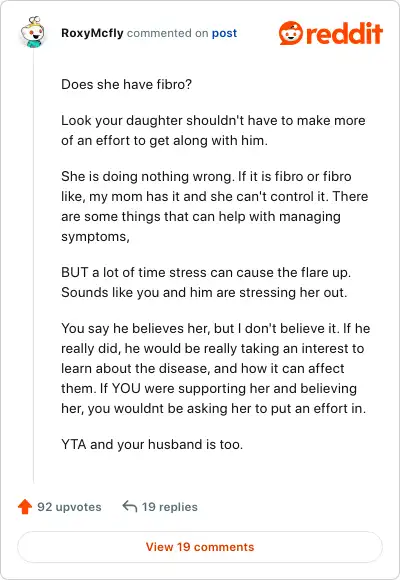Click the "BUT a lot of time stress" line
The height and width of the screenshot is (580, 400).
pos(206,273)
